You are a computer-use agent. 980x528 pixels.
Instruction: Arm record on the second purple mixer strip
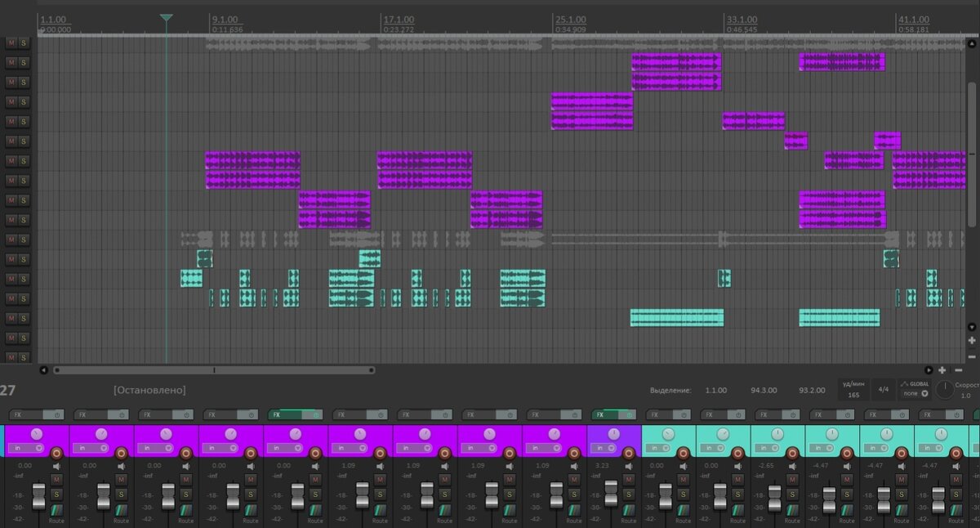(121, 452)
